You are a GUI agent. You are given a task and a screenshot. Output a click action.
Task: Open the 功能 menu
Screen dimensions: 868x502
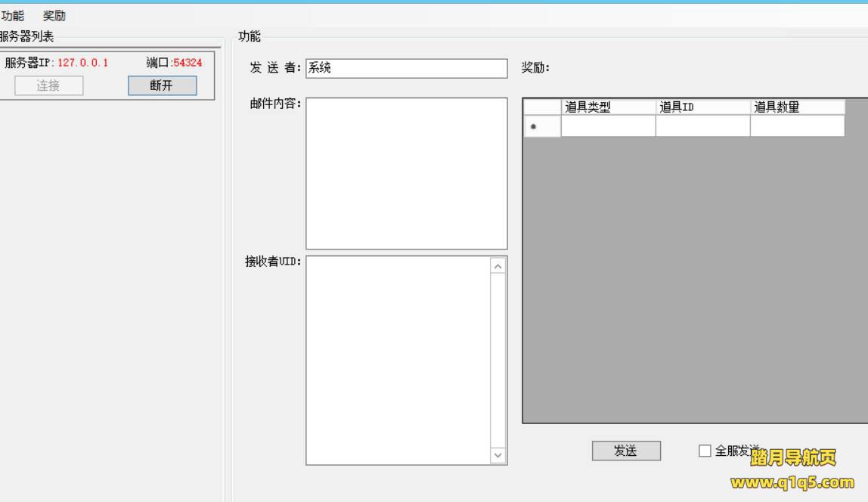click(12, 16)
